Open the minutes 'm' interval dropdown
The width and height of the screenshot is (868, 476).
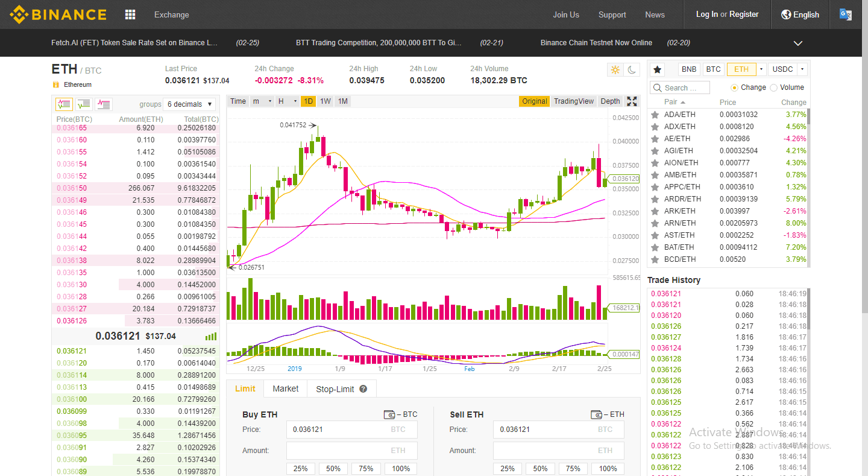(x=262, y=101)
